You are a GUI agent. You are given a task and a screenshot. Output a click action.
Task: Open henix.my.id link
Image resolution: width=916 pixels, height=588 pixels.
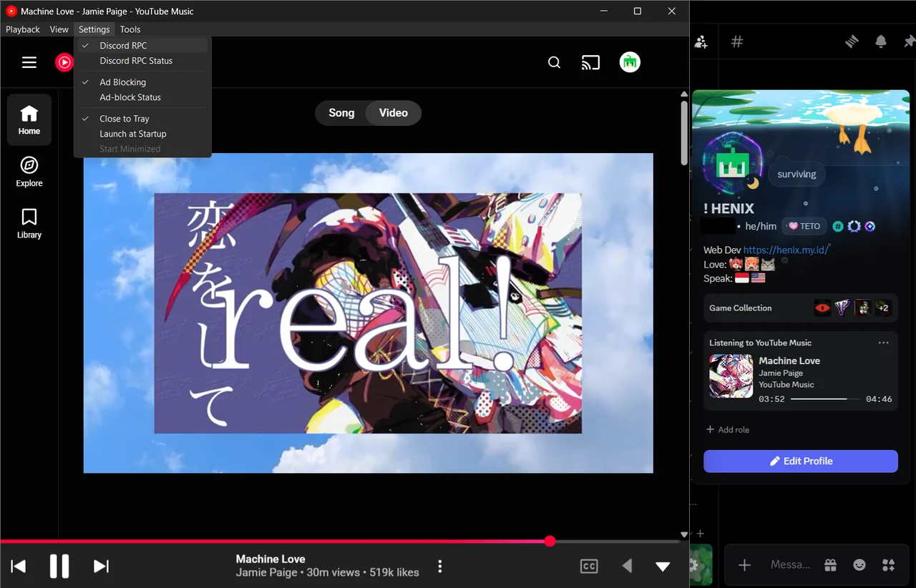(x=786, y=250)
